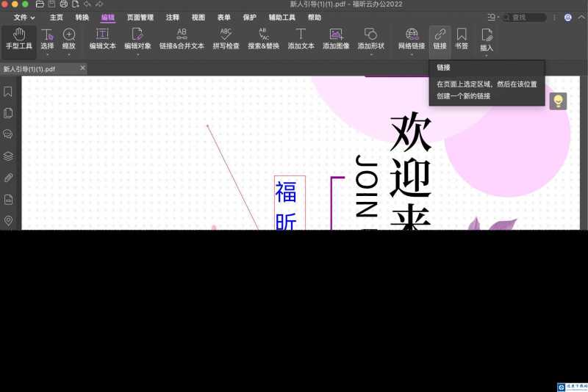The width and height of the screenshot is (588, 392).
Task: Activate the 编辑文本 edit text tool
Action: pyautogui.click(x=102, y=39)
